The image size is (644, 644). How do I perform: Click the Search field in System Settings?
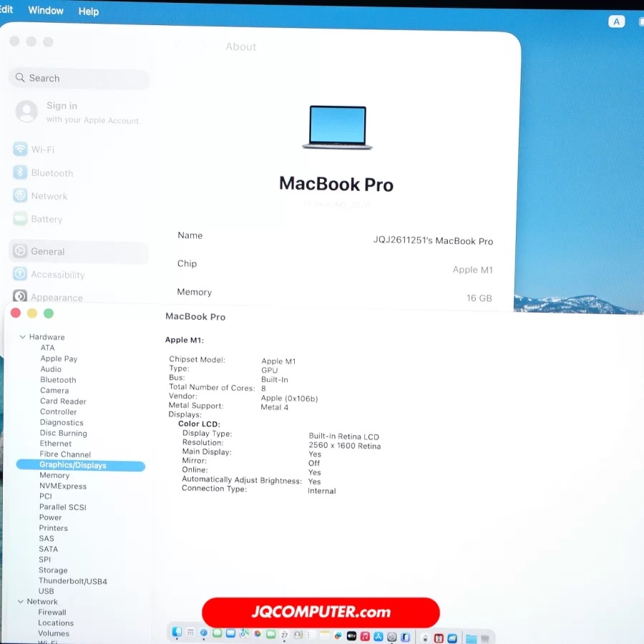(79, 78)
